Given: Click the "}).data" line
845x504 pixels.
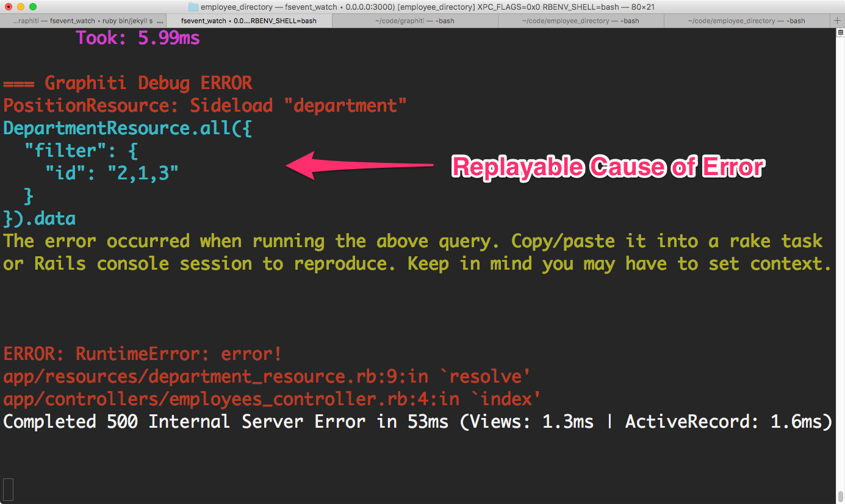Looking at the screenshot, I should (x=39, y=218).
